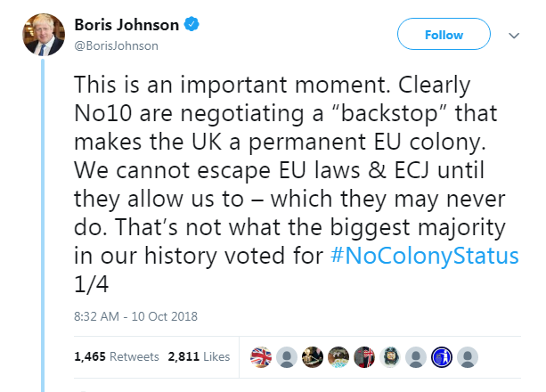
Task: Open the Union Jack liker avatar
Action: pos(261,357)
